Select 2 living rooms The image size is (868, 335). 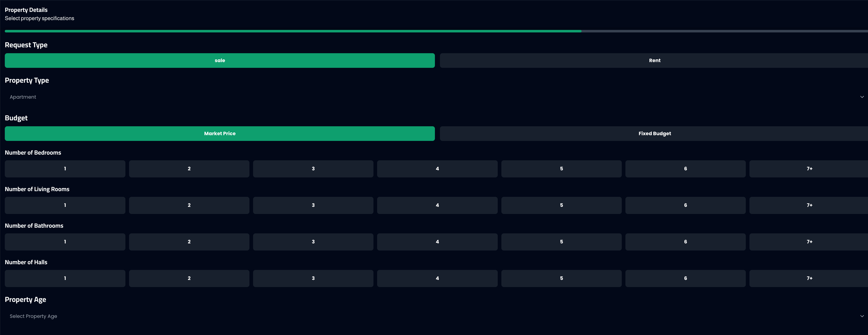click(x=189, y=205)
